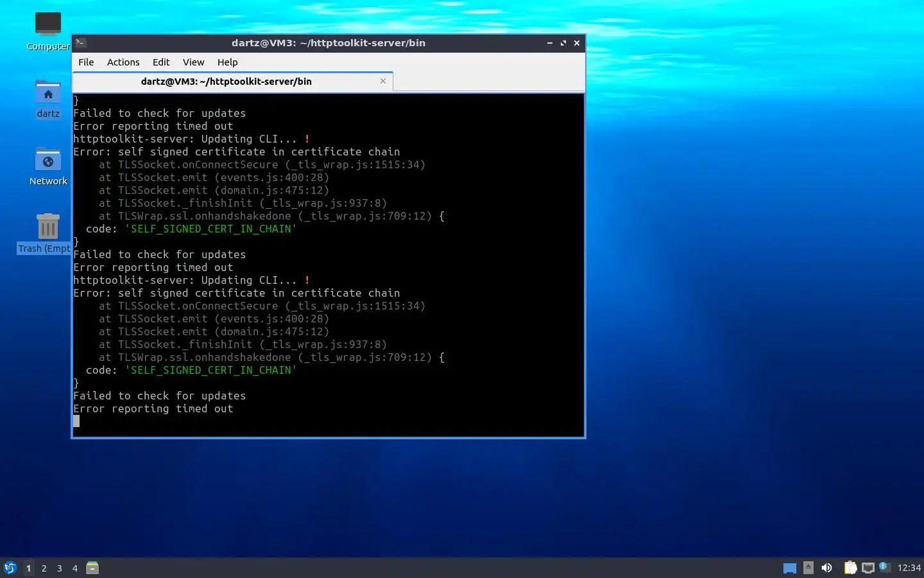
Task: Click the terminal icon in title bar
Action: pos(81,43)
